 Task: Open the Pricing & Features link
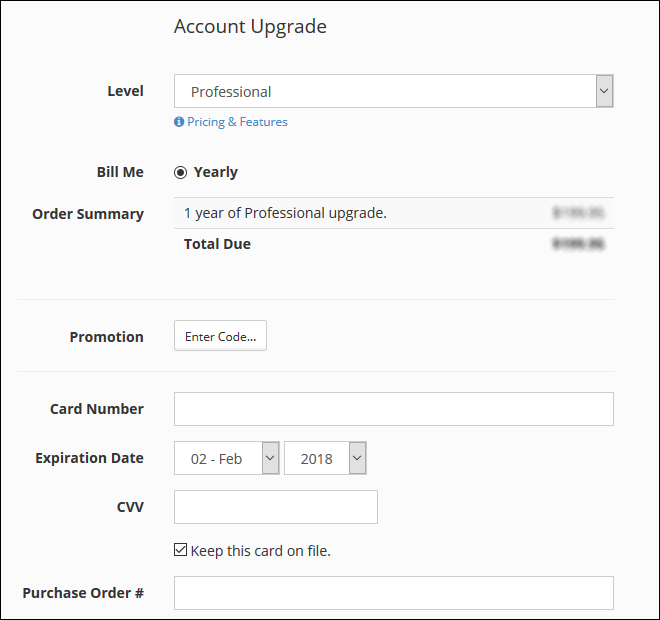coord(237,122)
